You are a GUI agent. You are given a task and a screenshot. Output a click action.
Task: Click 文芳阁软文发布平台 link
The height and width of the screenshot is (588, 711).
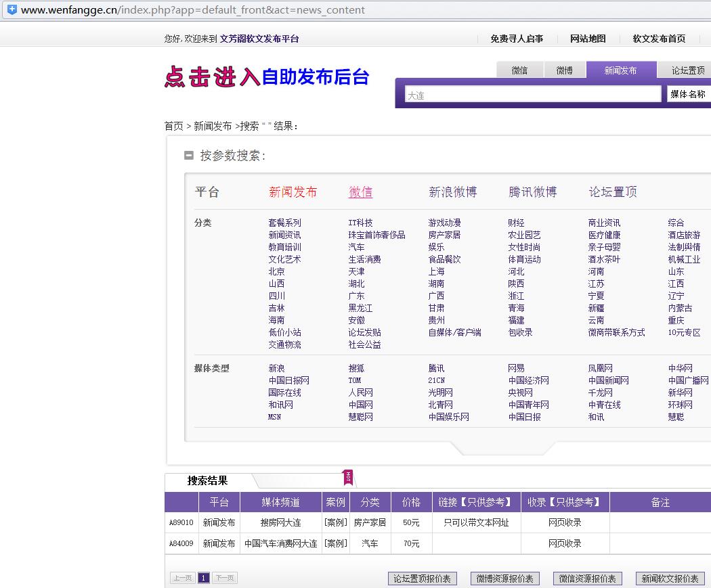point(259,39)
